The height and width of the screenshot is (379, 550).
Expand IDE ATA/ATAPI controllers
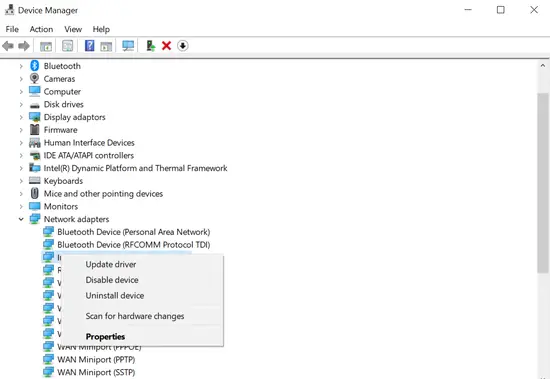point(21,155)
